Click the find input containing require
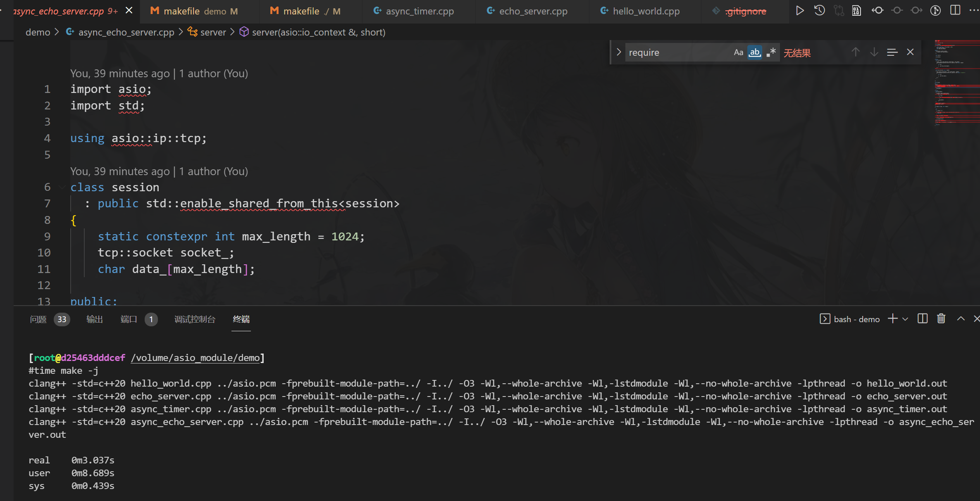Screen dimensions: 980x501 click(678, 52)
